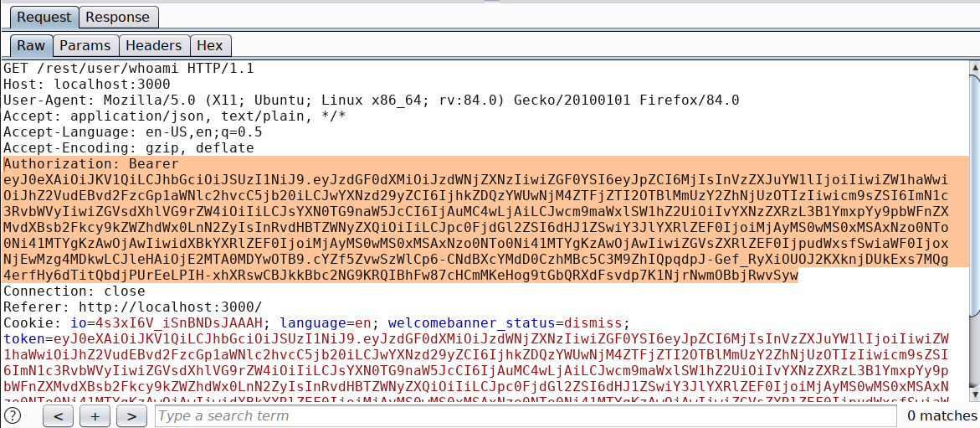The height and width of the screenshot is (428, 980).
Task: Switch to the Request tab
Action: coord(44,17)
